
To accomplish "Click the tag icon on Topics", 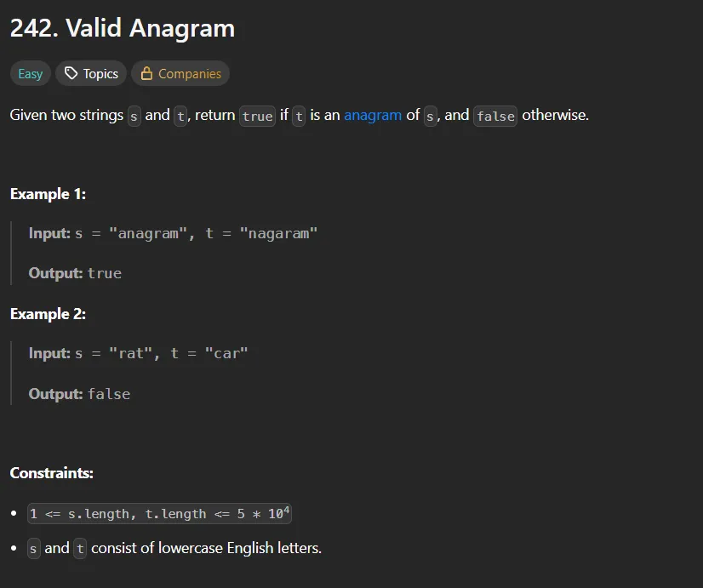I will pyautogui.click(x=71, y=74).
